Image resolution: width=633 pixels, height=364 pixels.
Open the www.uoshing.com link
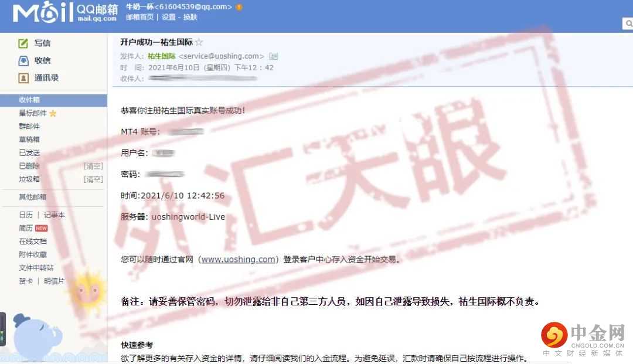(238, 259)
